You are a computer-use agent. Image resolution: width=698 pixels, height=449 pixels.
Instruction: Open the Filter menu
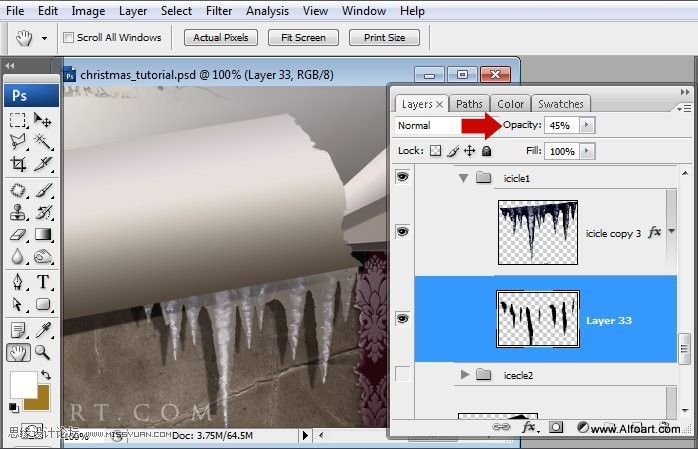tap(219, 11)
